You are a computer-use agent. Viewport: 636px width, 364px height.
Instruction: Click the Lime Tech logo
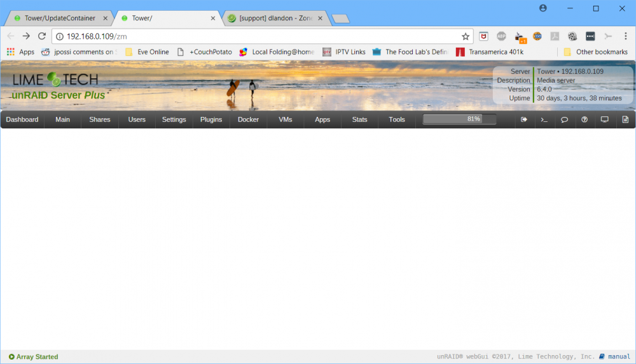[x=55, y=79]
